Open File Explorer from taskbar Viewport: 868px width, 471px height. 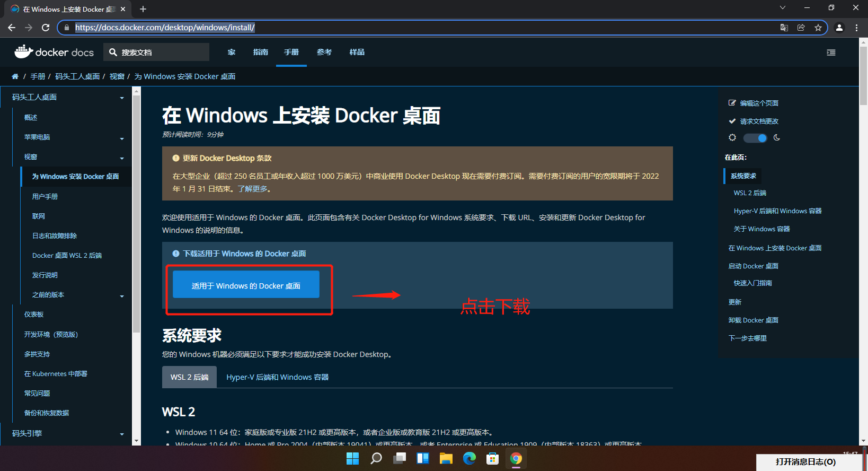tap(446, 458)
